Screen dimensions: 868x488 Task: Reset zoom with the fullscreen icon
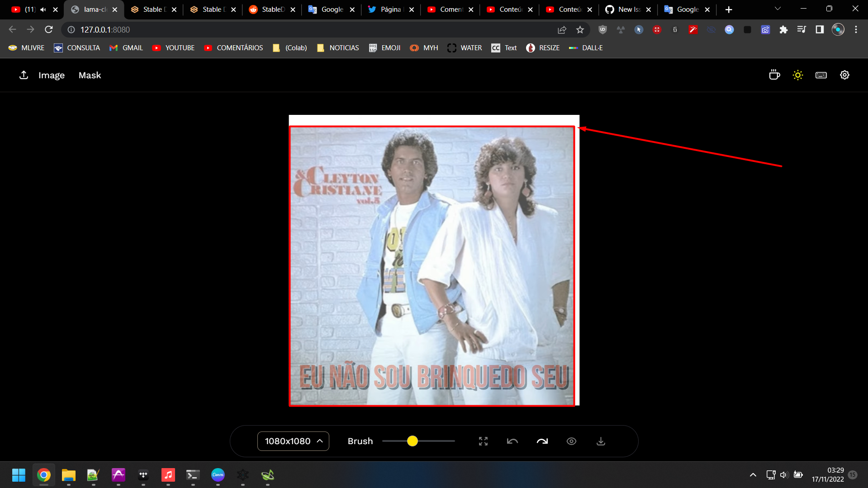[x=483, y=441]
